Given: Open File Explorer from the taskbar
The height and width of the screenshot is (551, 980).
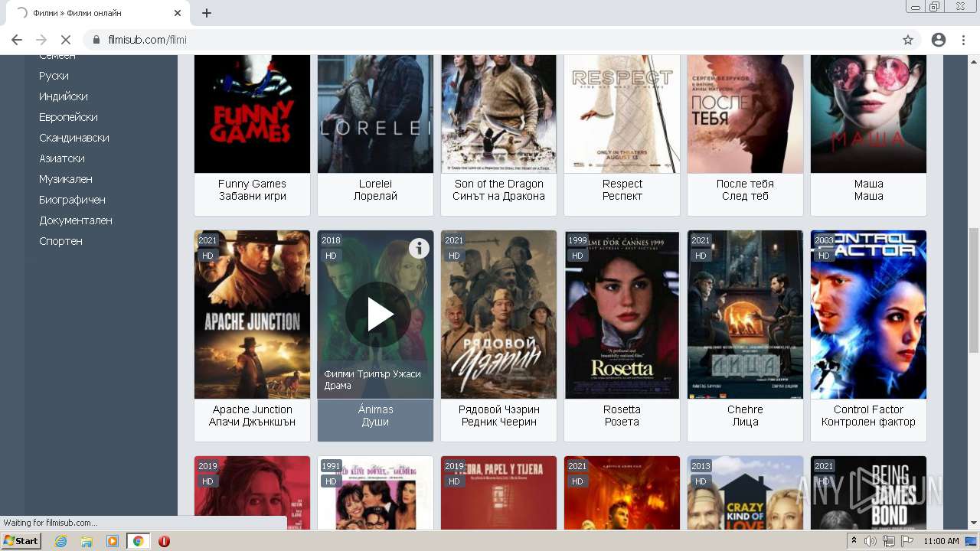Looking at the screenshot, I should click(87, 541).
